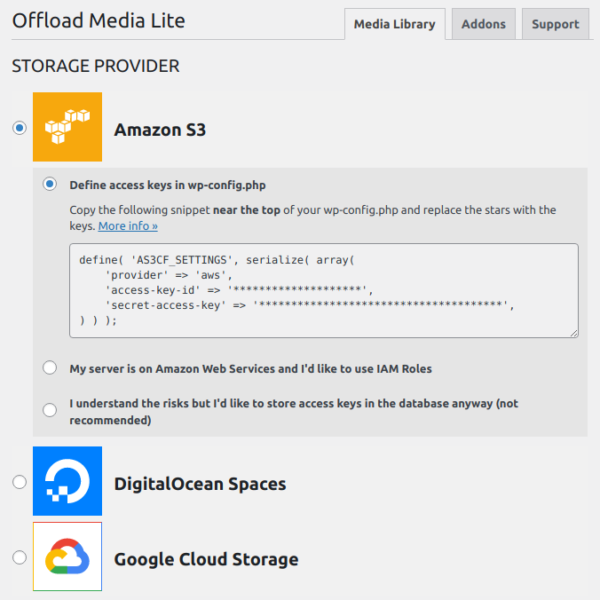Click the Google Cloud Storage logo
600x600 pixels.
(x=67, y=556)
